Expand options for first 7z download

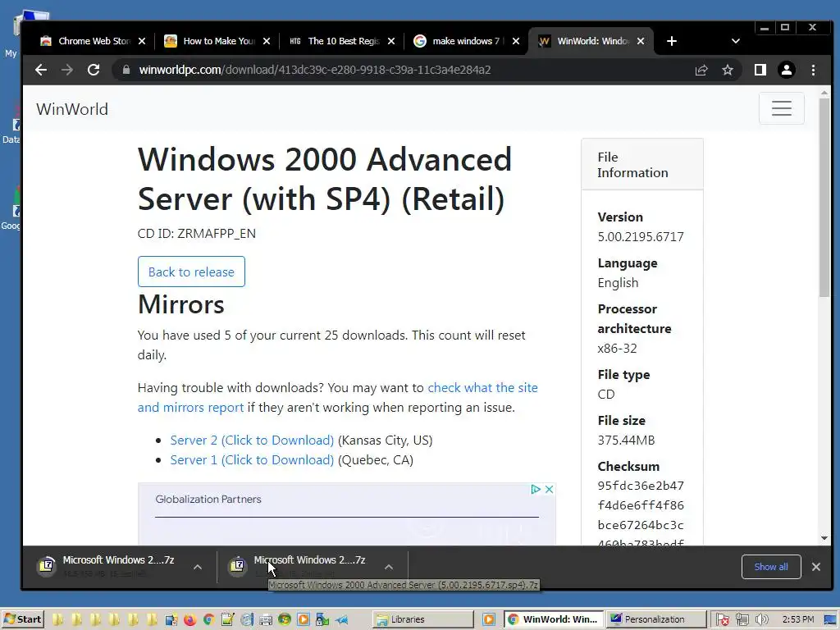(198, 567)
